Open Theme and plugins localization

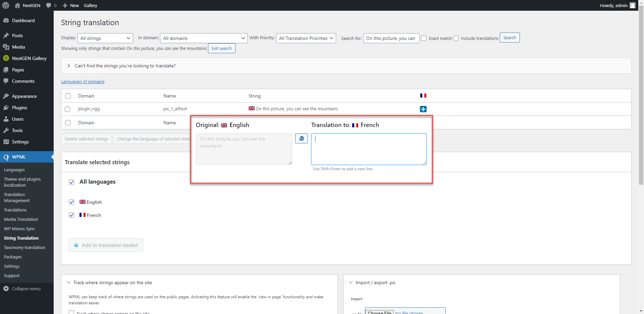tap(22, 182)
